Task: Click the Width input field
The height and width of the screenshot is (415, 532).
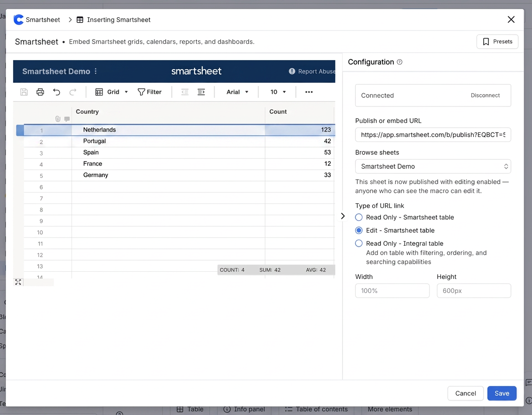Action: [392, 291]
